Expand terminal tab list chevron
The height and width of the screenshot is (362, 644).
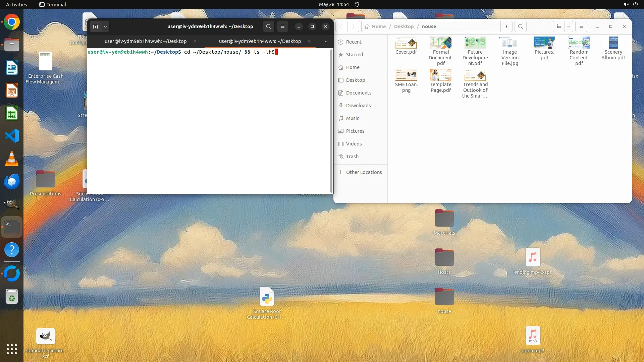tap(326, 41)
